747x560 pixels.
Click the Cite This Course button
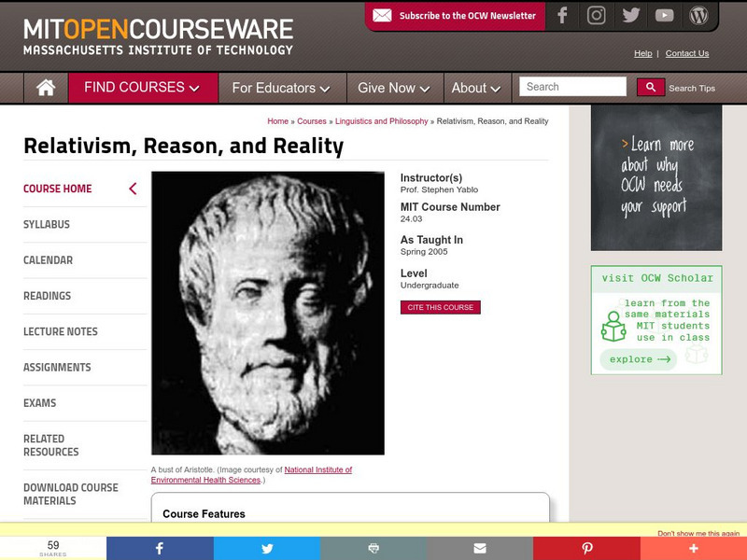click(x=440, y=306)
